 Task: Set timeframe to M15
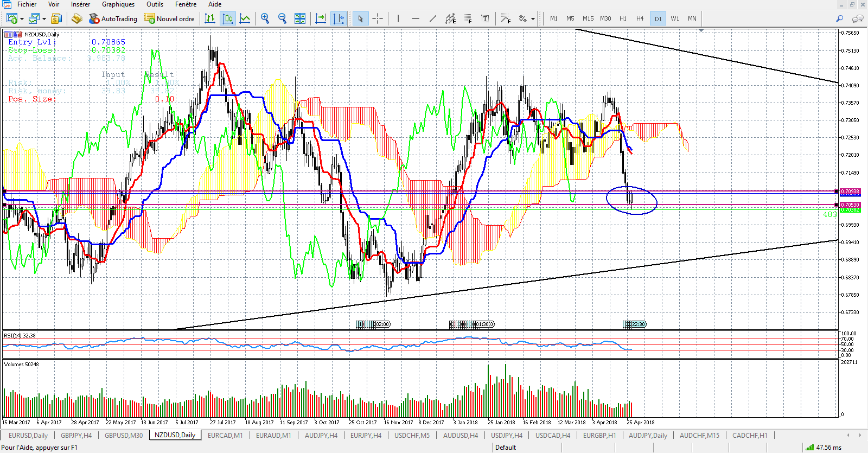coord(588,18)
